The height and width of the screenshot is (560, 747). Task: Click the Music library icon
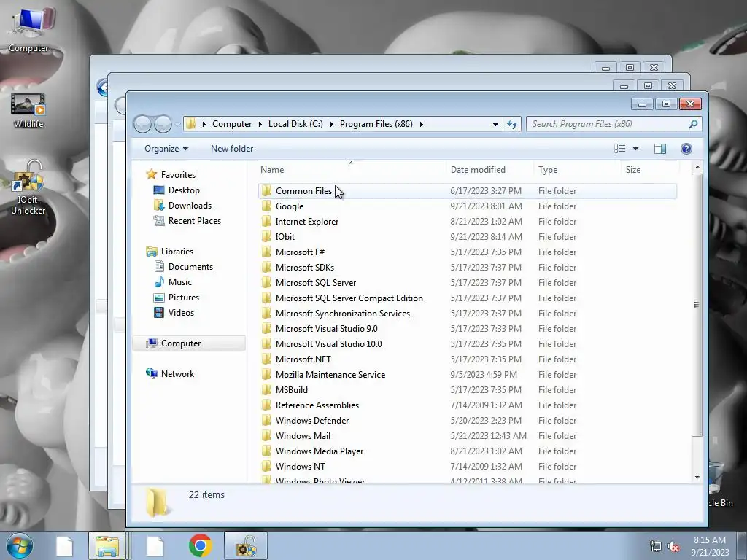[x=159, y=282]
